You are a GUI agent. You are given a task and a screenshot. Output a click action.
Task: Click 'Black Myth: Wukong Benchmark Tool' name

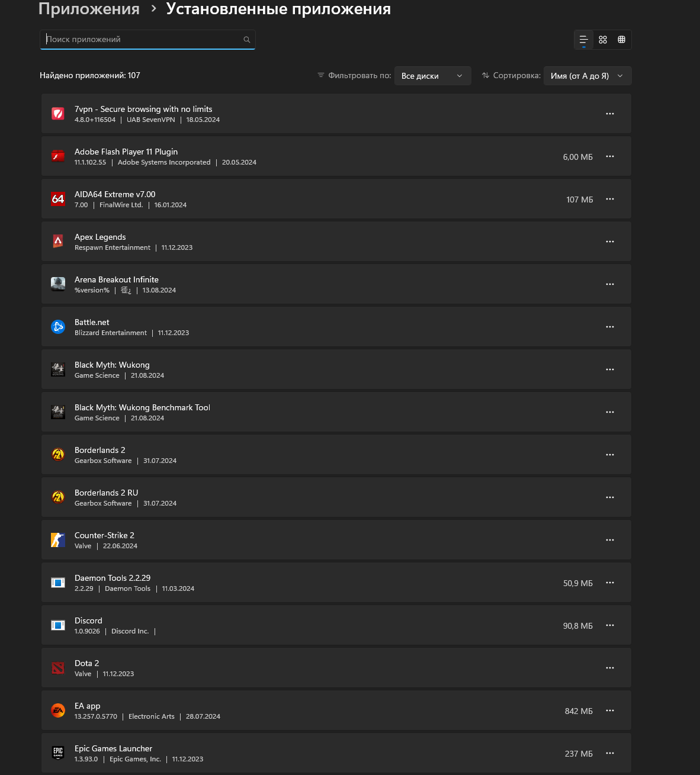pos(142,407)
